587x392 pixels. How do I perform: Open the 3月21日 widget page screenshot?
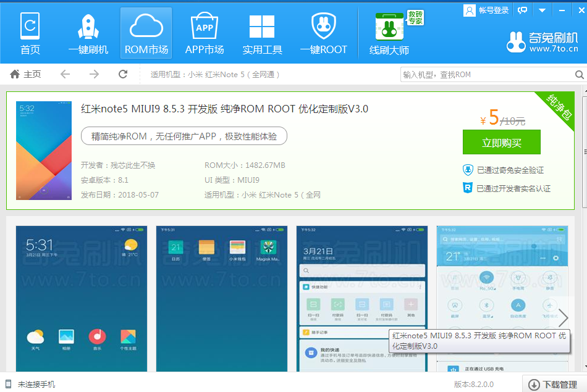pos(361,299)
